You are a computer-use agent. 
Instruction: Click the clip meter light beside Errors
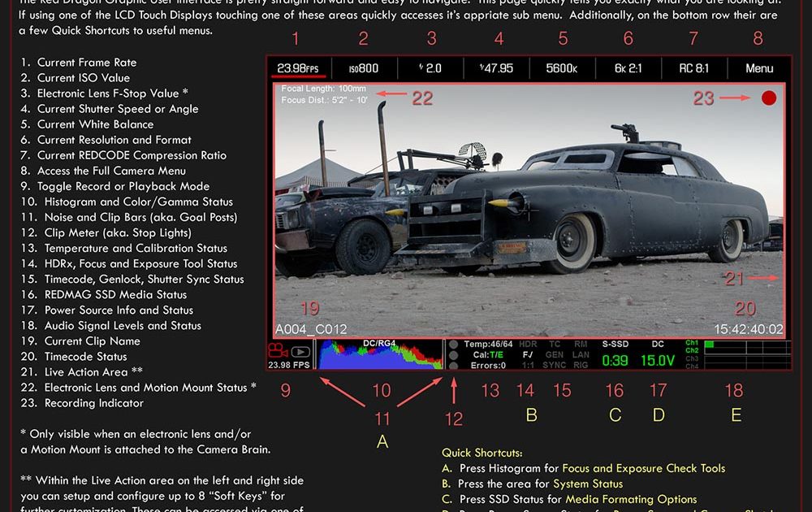(454, 366)
